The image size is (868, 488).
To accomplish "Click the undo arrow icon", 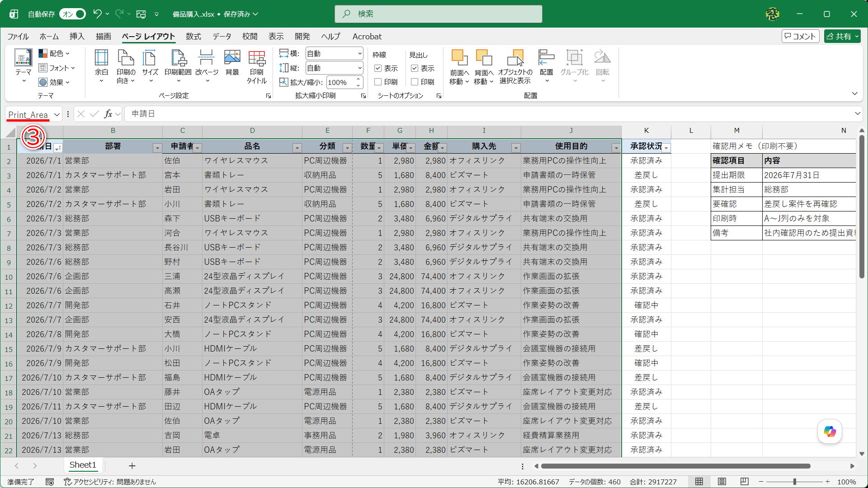I will click(97, 14).
